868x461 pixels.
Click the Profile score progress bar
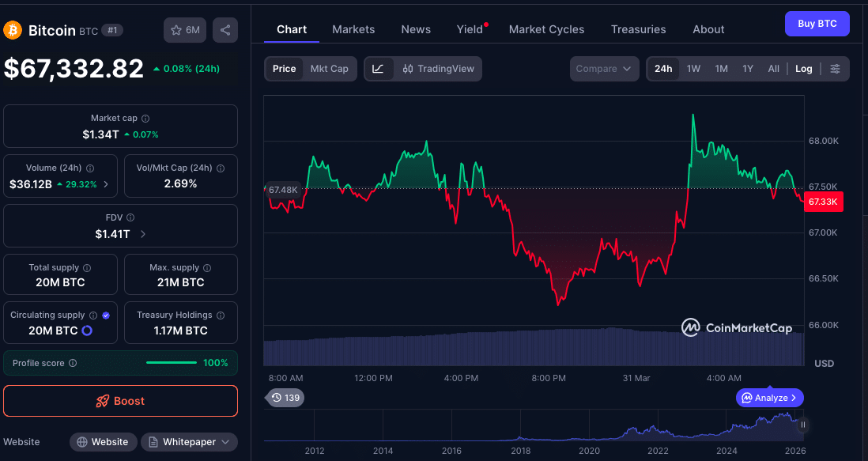point(171,363)
